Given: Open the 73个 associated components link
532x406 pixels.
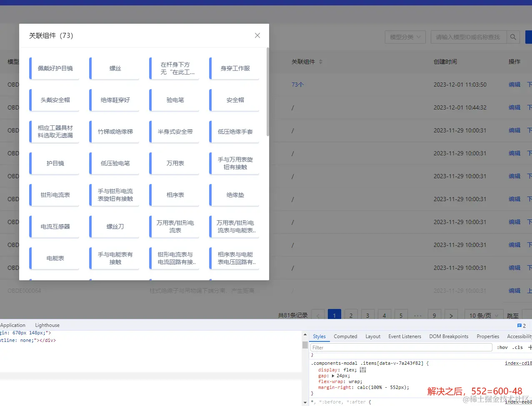Looking at the screenshot, I should coord(297,85).
